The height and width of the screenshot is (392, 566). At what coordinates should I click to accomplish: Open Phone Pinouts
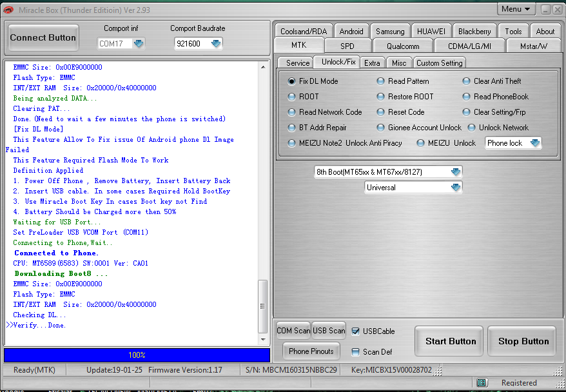point(311,351)
